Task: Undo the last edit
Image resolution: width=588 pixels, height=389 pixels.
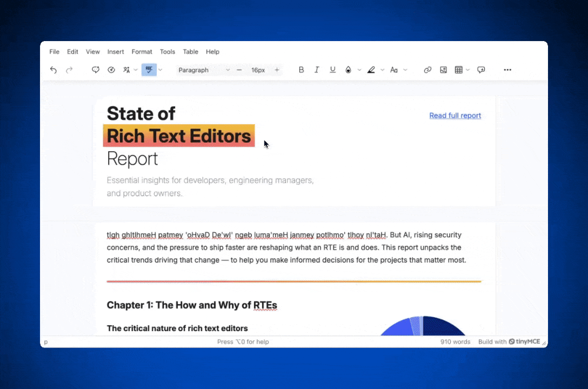Action: [54, 70]
